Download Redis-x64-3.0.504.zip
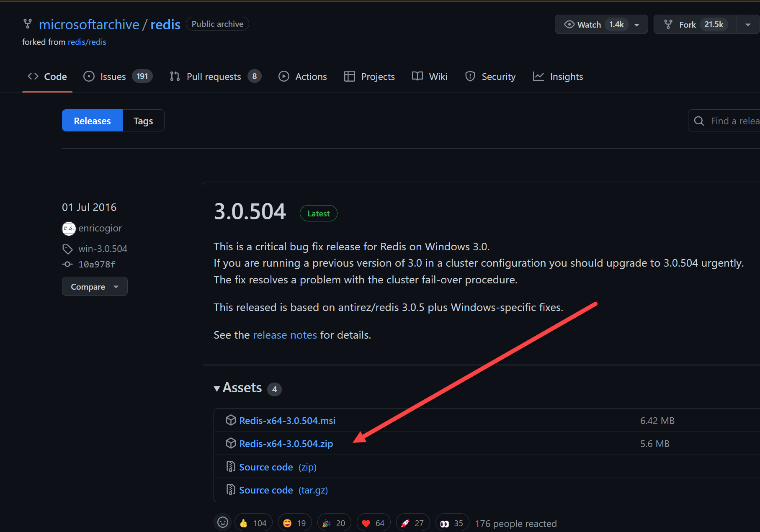 tap(286, 444)
